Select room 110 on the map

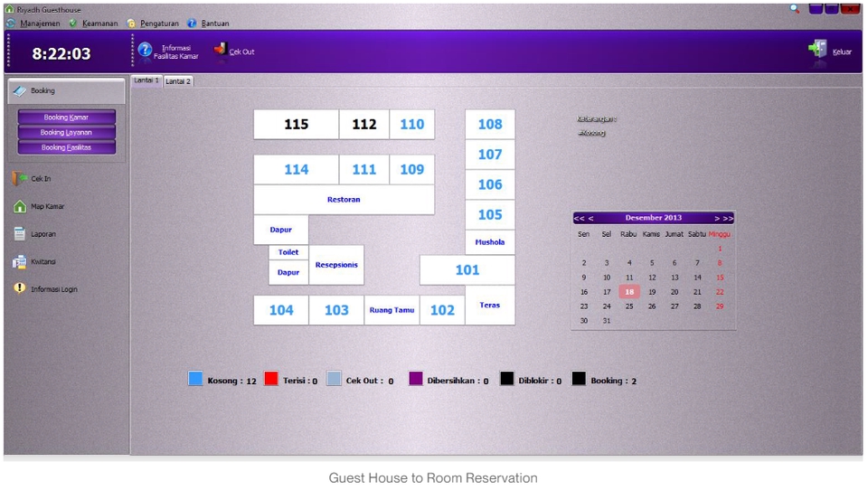[412, 125]
